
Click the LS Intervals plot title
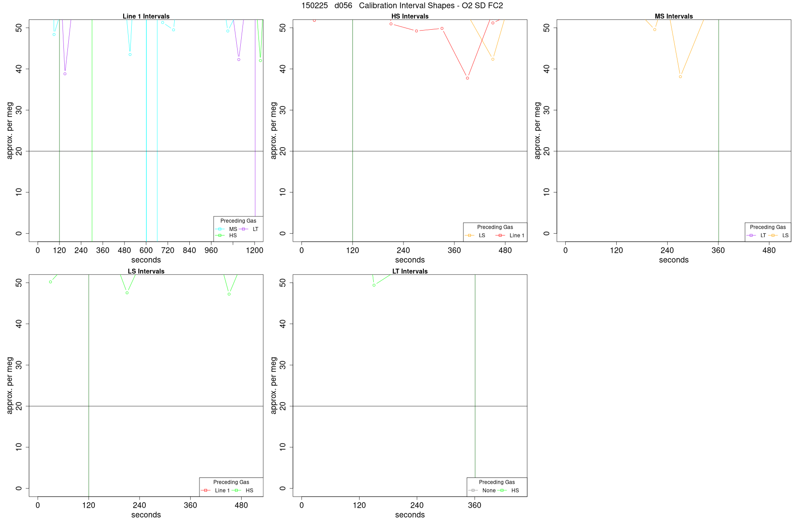146,271
